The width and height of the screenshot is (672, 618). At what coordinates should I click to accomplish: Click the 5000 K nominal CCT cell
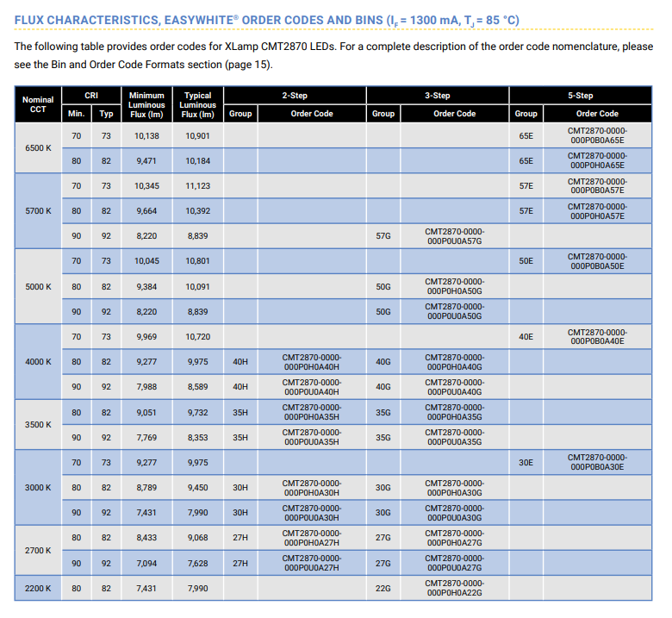pyautogui.click(x=38, y=286)
